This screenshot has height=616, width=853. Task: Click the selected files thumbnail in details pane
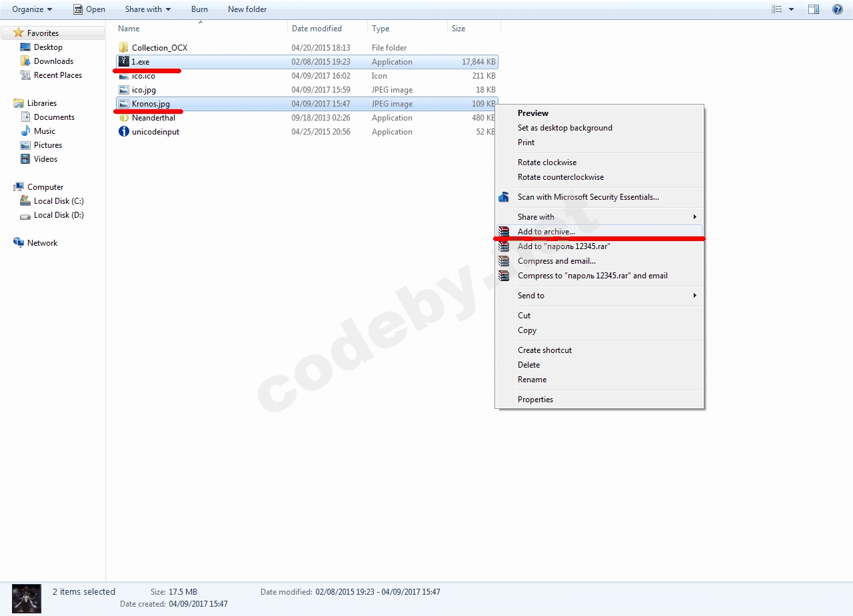click(x=27, y=598)
